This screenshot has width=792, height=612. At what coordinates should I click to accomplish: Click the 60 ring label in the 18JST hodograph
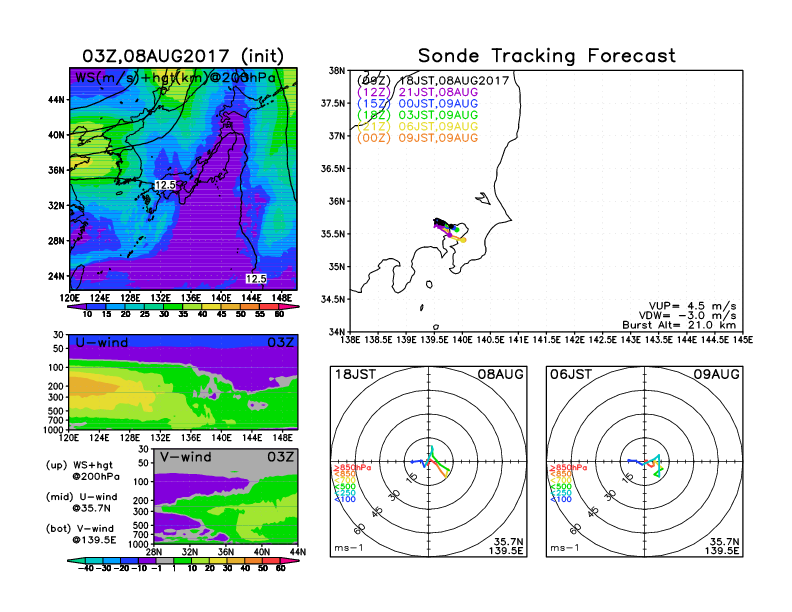tap(360, 528)
